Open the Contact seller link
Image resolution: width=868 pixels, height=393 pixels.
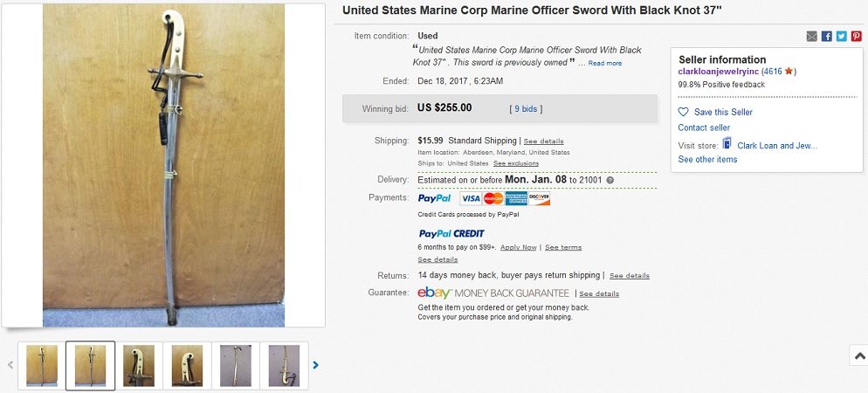click(704, 128)
